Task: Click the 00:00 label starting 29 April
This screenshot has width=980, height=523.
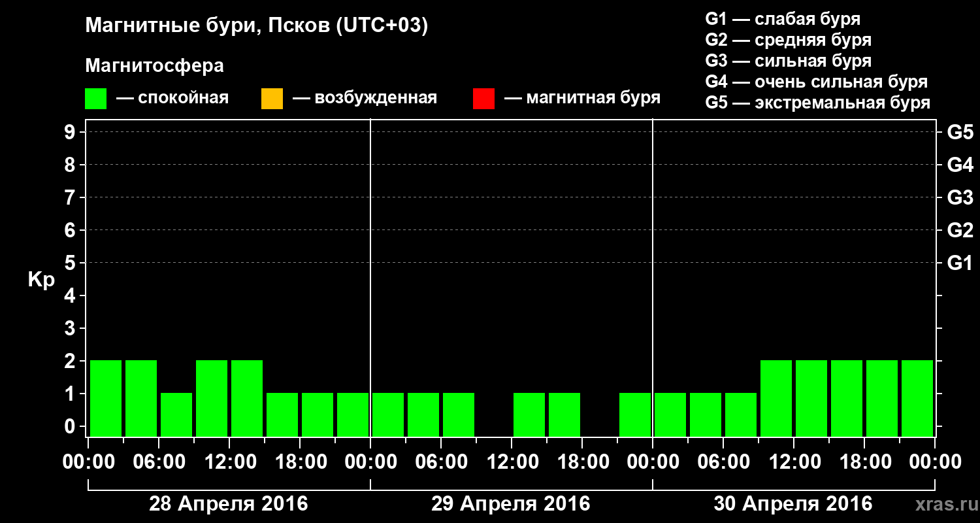Action: tap(370, 462)
